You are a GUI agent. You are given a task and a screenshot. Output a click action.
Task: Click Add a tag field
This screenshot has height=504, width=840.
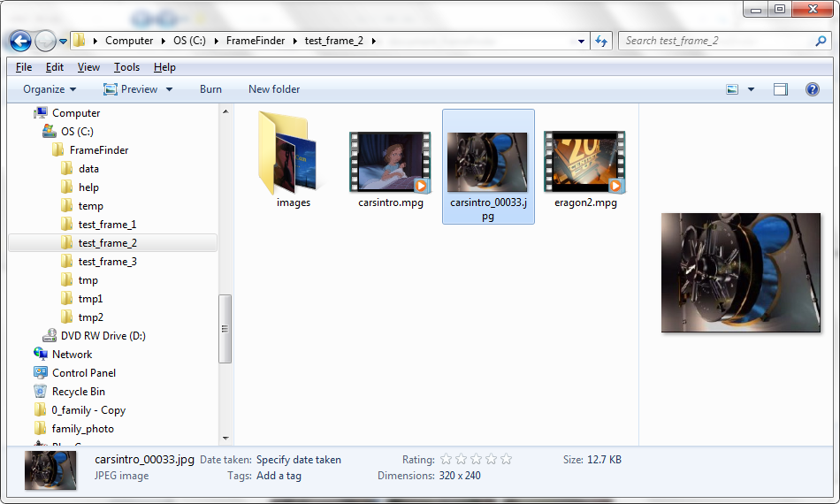pos(279,476)
